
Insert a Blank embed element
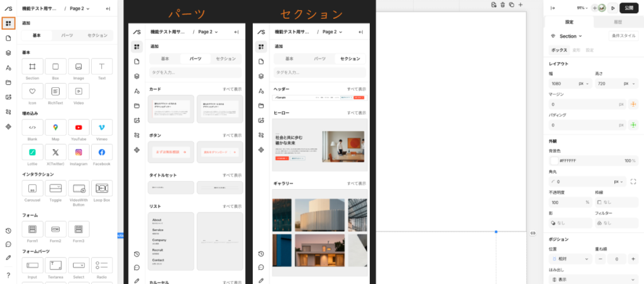pos(33,128)
